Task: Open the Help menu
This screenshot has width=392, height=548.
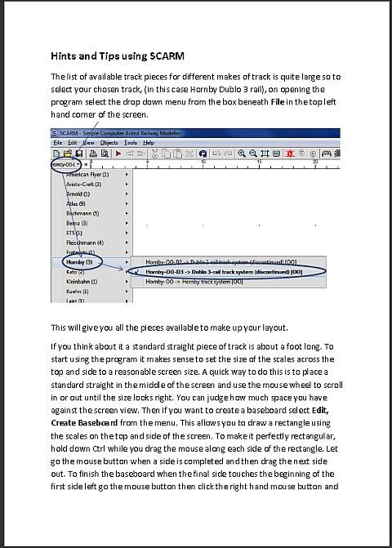Action: (x=149, y=143)
